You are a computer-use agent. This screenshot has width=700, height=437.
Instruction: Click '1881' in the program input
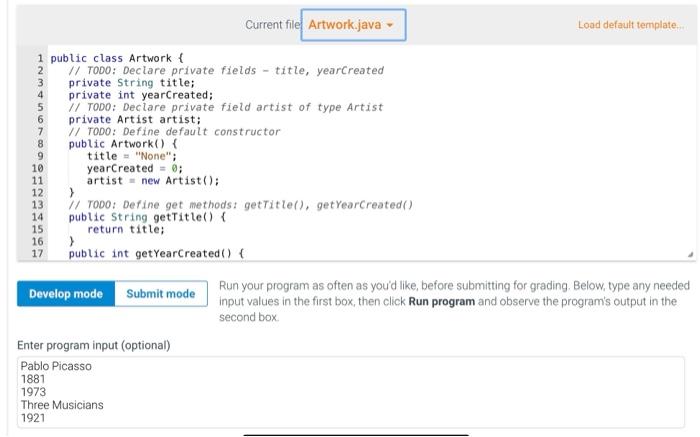coord(33,379)
